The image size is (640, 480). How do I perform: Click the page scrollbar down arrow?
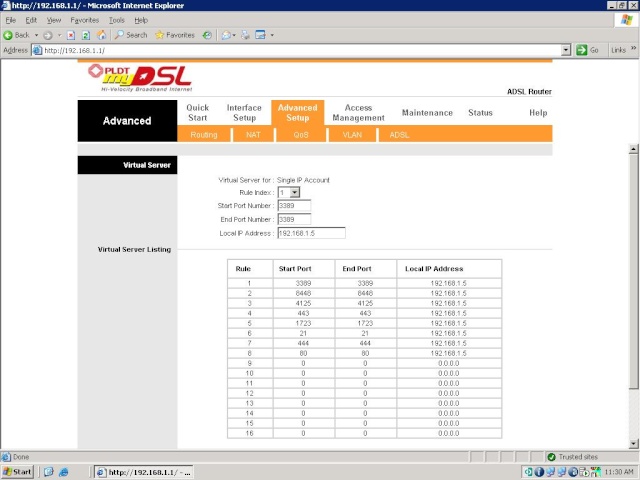coord(633,443)
